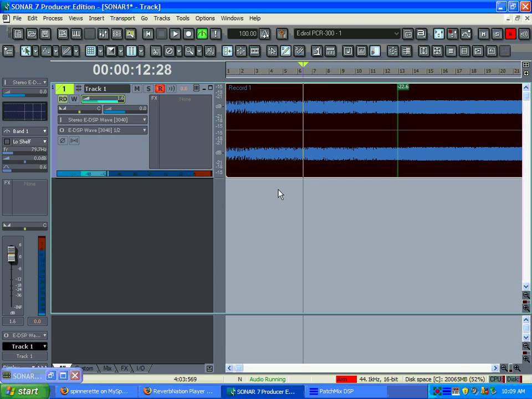This screenshot has height=399, width=532.
Task: Expand the Zoom tool options arrow
Action: [199, 51]
